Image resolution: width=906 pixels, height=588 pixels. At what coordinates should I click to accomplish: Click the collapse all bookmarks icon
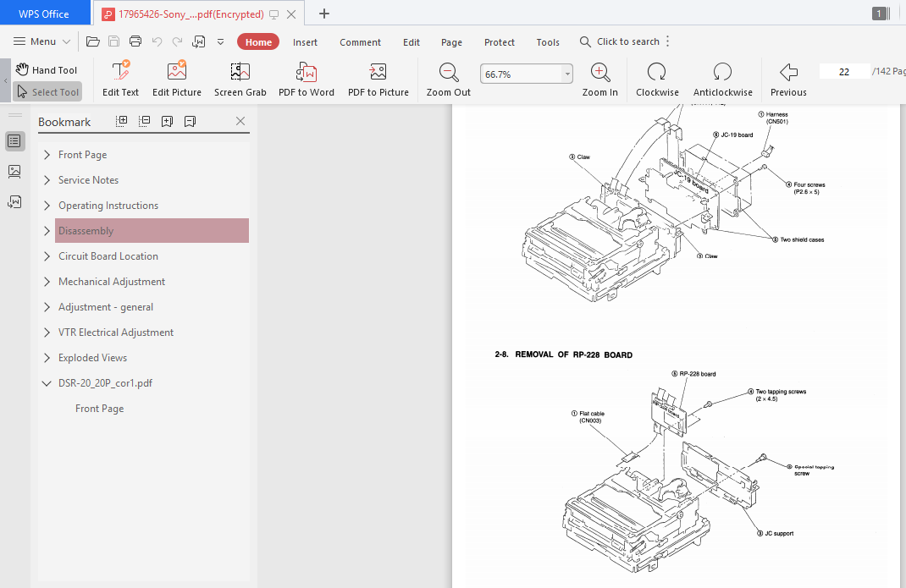[x=145, y=121]
